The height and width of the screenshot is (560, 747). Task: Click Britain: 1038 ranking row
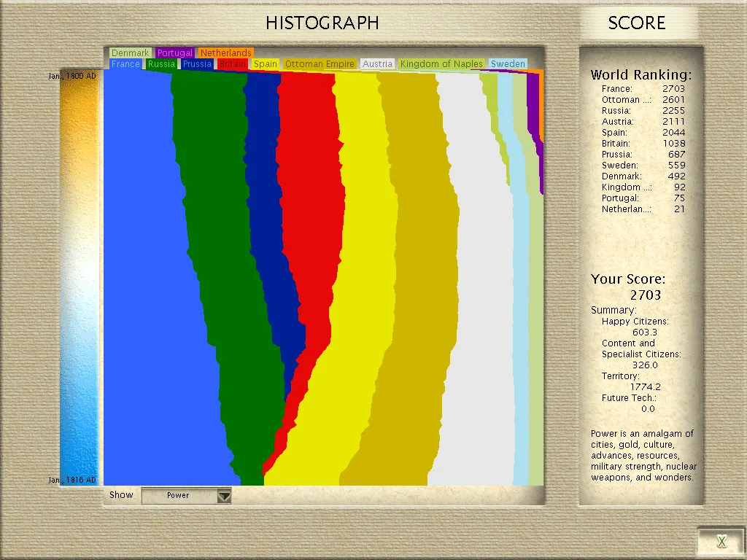(643, 144)
